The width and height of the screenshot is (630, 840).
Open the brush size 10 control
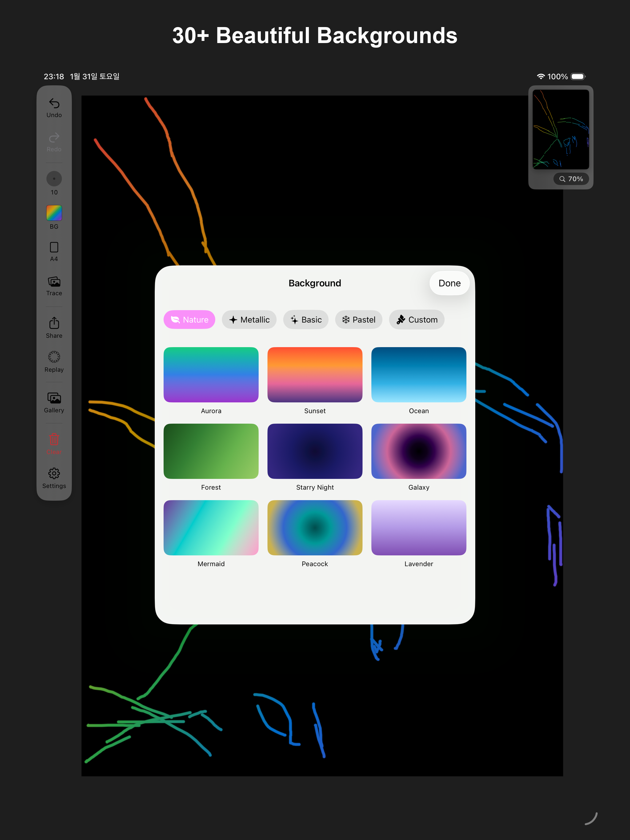point(54,184)
